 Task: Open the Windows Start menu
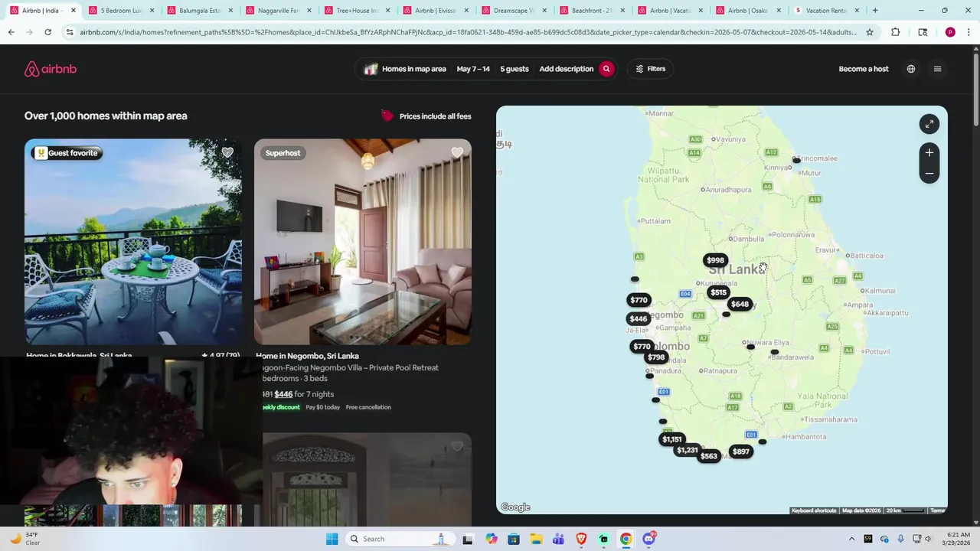(332, 539)
